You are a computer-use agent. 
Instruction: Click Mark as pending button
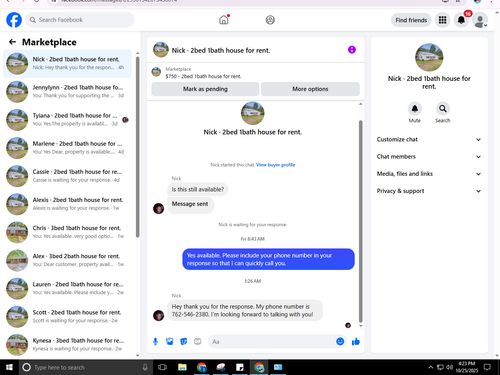205,89
